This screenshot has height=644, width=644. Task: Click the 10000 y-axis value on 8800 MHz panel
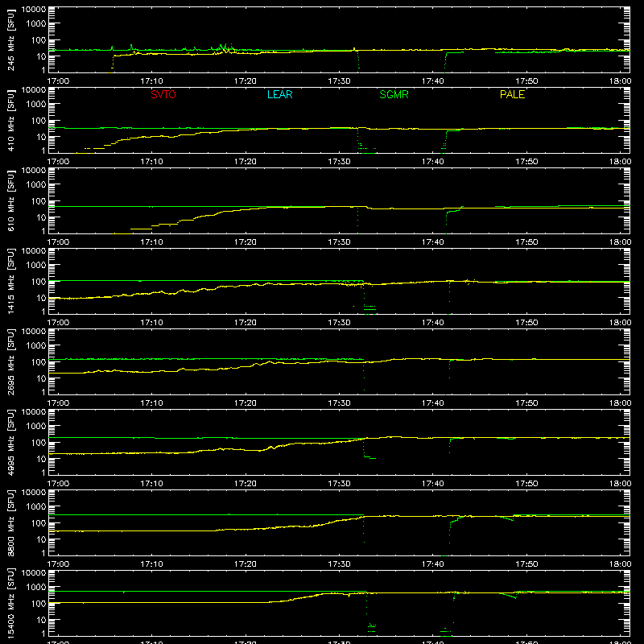coord(34,493)
